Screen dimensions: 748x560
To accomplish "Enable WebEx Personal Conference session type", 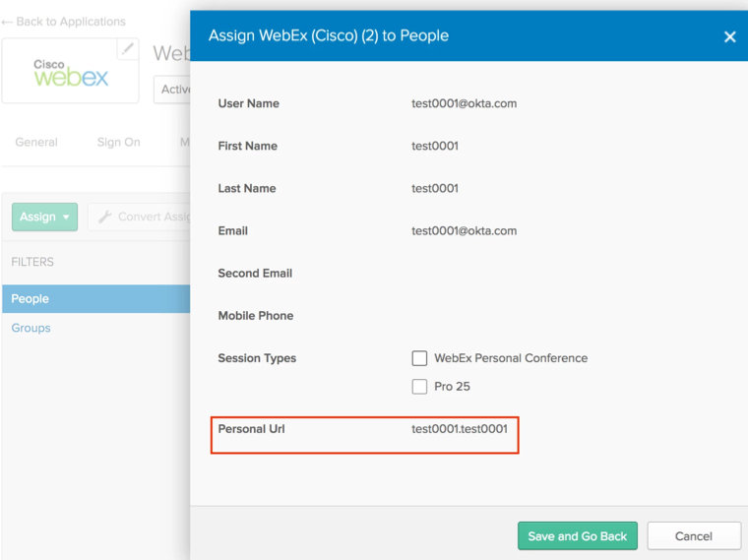I will click(x=420, y=358).
